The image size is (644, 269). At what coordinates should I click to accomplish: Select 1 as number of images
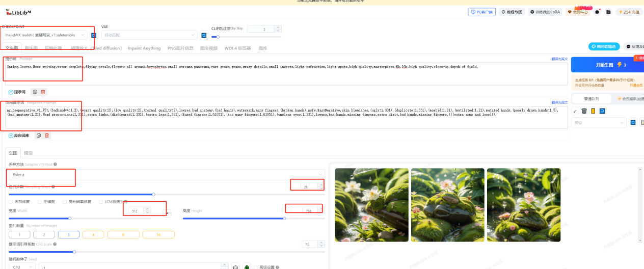pyautogui.click(x=20, y=235)
